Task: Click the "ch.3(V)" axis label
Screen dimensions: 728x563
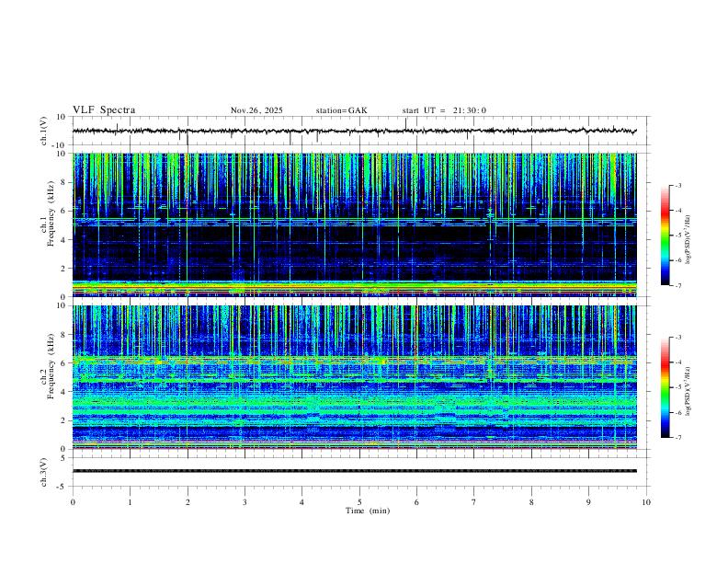Action: [x=44, y=473]
